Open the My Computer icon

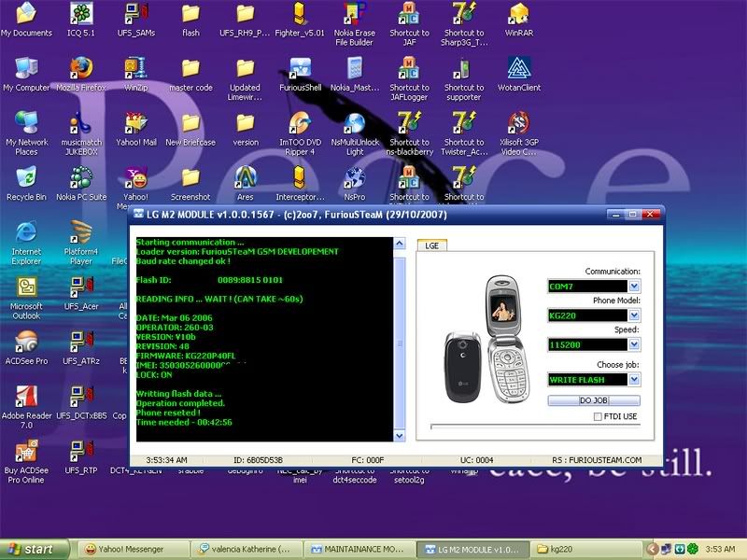coord(26,75)
